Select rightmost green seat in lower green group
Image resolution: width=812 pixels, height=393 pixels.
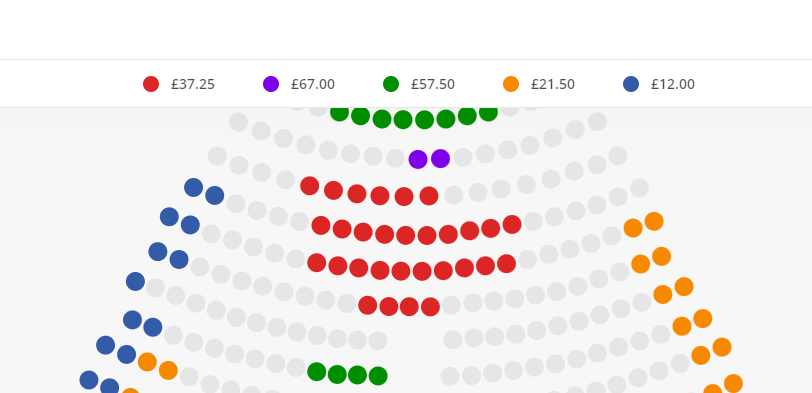[x=378, y=375]
